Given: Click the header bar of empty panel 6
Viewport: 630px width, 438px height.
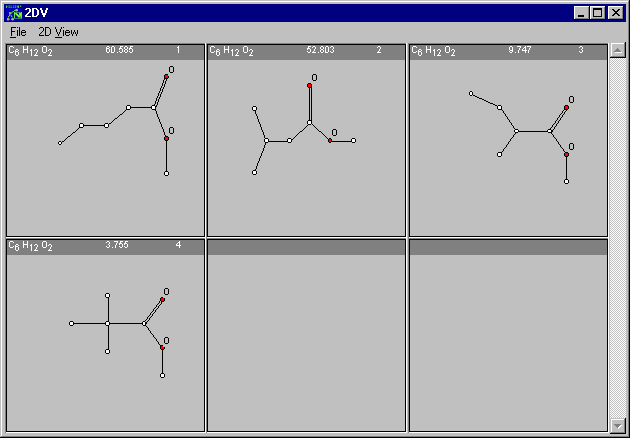Looking at the screenshot, I should (x=508, y=247).
